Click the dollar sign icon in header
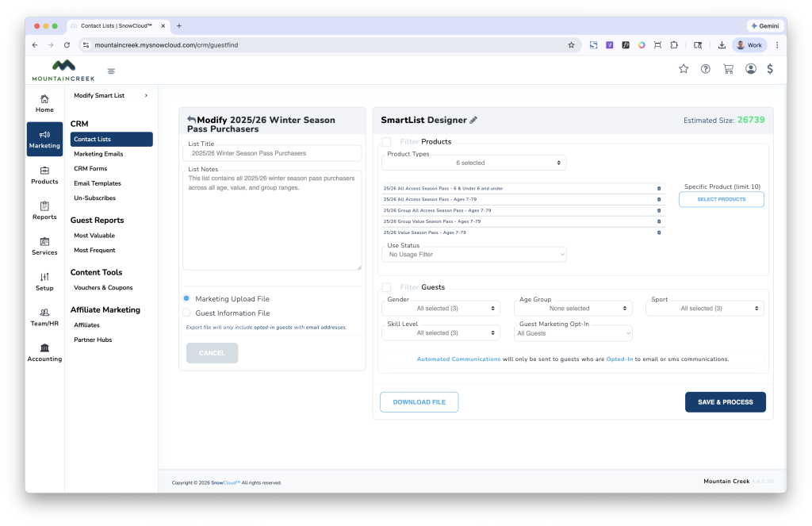Image resolution: width=812 pixels, height=526 pixels. [x=770, y=69]
